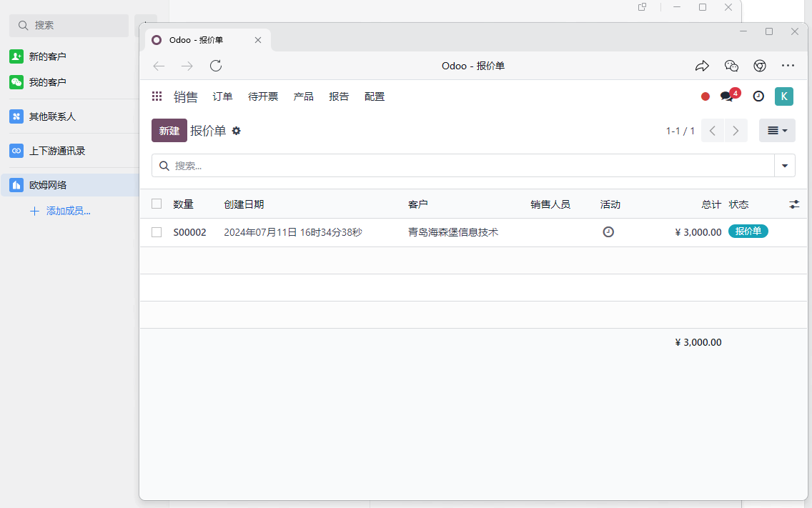Click 欧姆网络 building icon in sidebar

pyautogui.click(x=16, y=185)
